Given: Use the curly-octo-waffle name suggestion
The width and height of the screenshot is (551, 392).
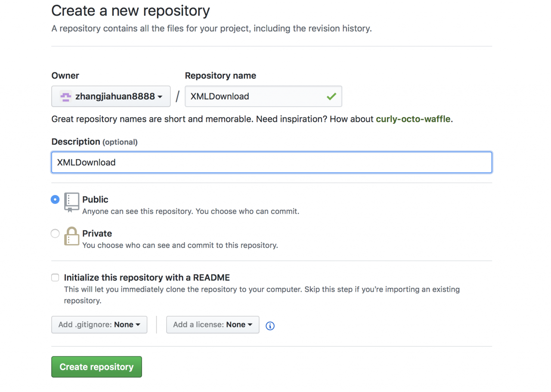Looking at the screenshot, I should tap(413, 119).
